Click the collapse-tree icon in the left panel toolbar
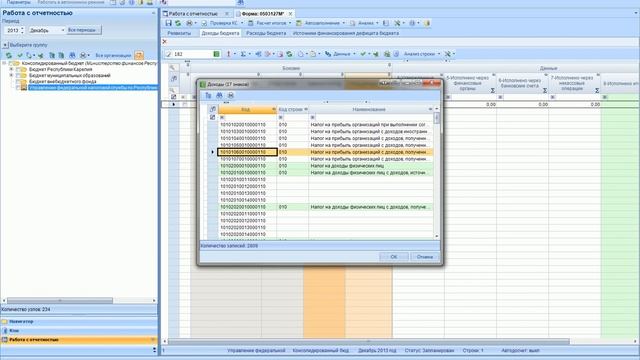Image resolution: width=640 pixels, height=360 pixels. point(61,55)
